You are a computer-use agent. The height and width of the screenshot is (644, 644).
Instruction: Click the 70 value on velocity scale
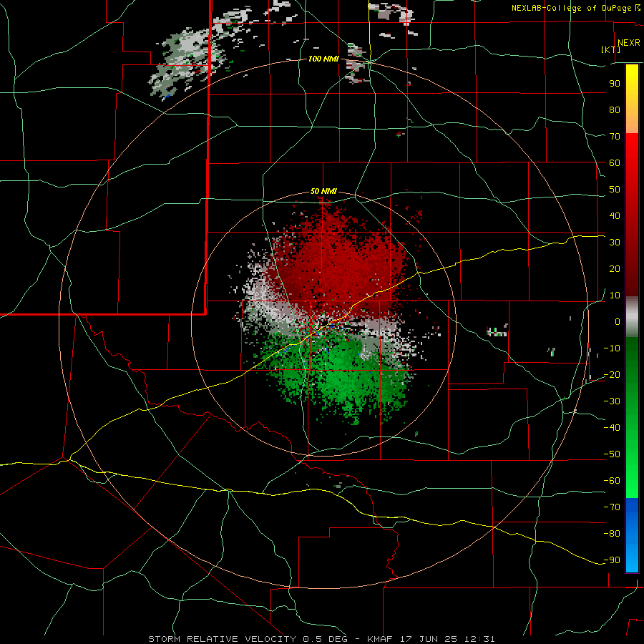(x=615, y=137)
